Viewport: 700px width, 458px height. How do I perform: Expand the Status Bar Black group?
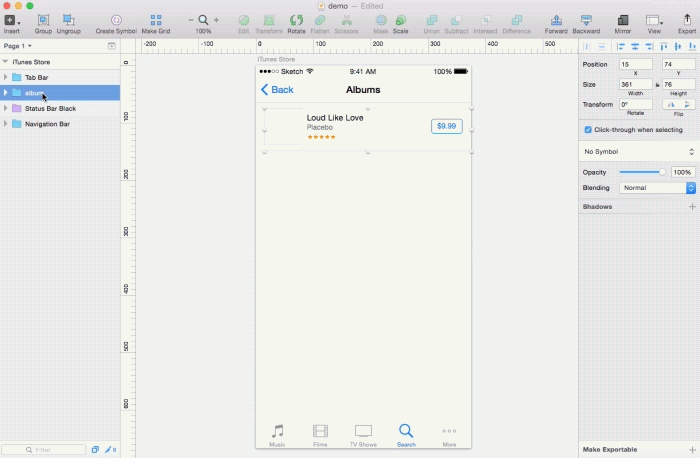pos(5,108)
